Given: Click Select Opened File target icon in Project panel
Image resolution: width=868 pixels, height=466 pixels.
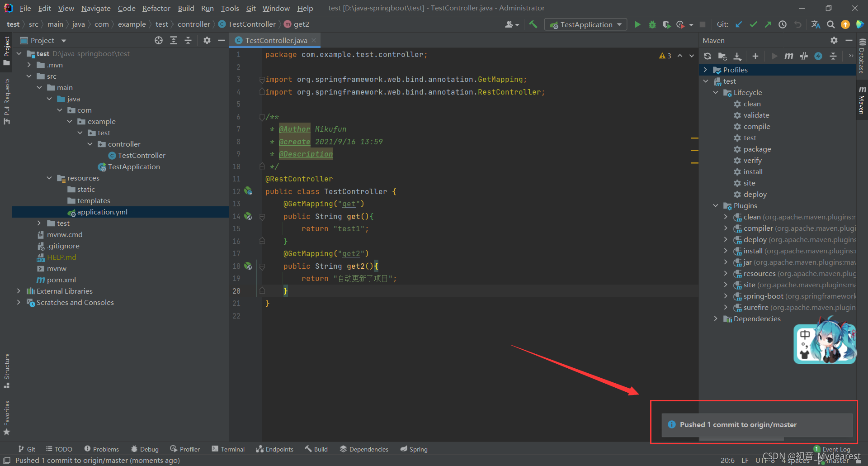Looking at the screenshot, I should [x=159, y=40].
